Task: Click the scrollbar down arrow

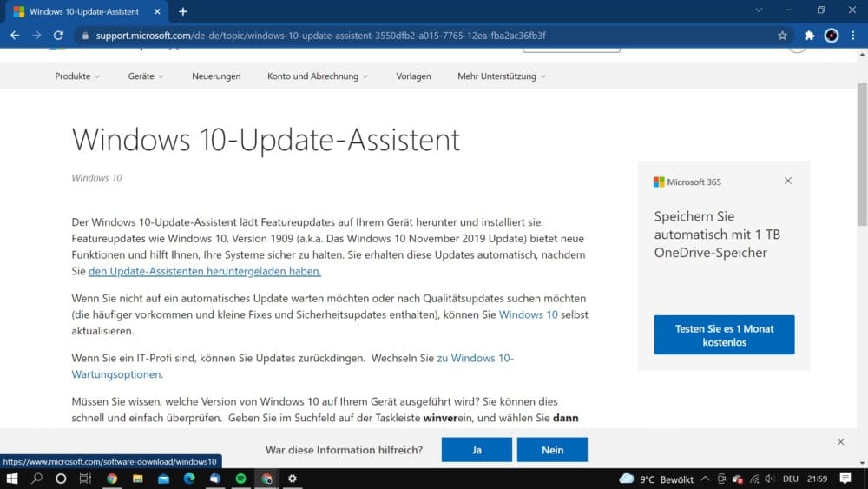Action: (862, 463)
